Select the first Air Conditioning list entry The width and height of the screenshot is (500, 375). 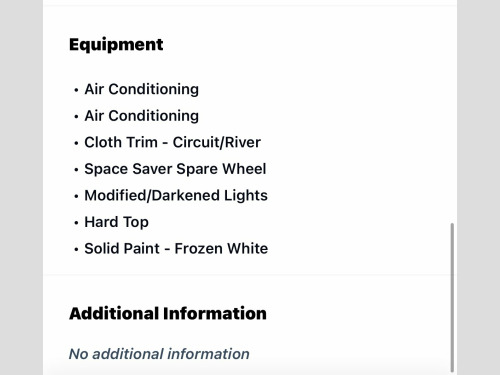point(141,89)
